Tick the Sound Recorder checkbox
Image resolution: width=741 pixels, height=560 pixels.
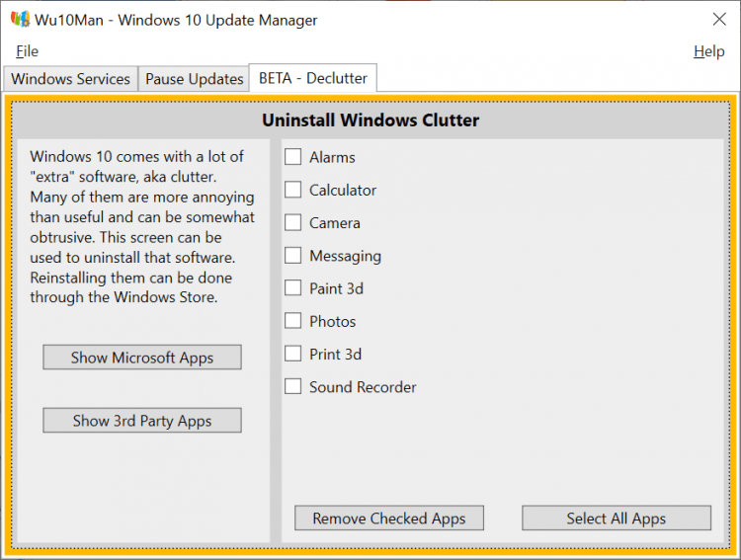[x=293, y=386]
